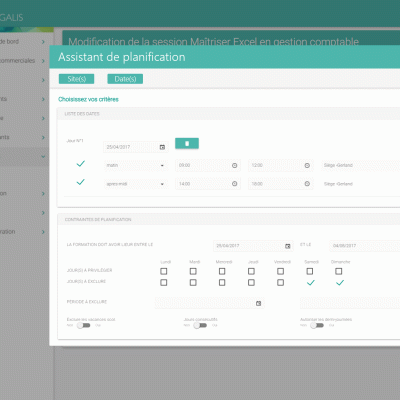
Task: Open the après-midi period dropdown
Action: tap(136, 184)
